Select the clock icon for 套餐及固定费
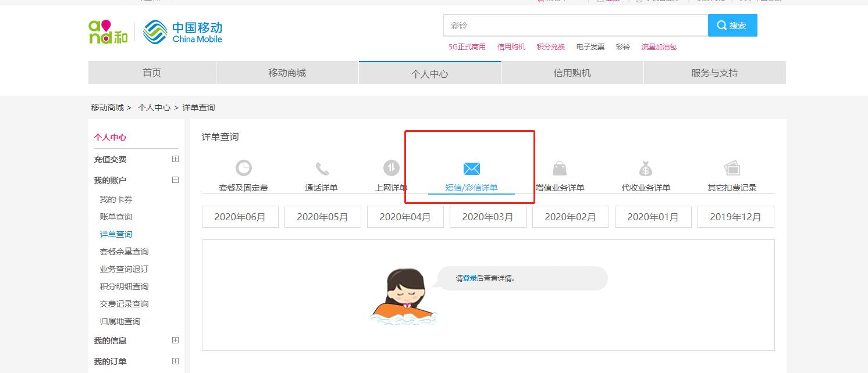 point(243,168)
